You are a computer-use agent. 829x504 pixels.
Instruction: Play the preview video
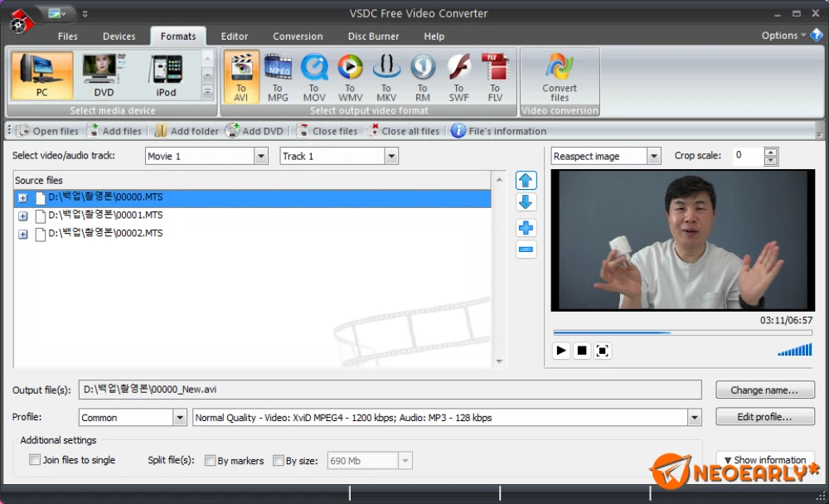point(561,351)
